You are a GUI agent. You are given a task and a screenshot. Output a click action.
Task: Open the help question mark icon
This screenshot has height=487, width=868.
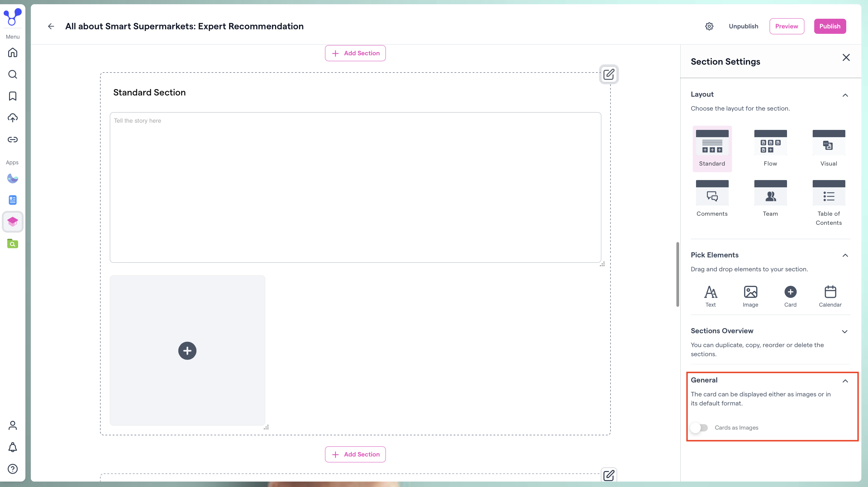(12, 469)
